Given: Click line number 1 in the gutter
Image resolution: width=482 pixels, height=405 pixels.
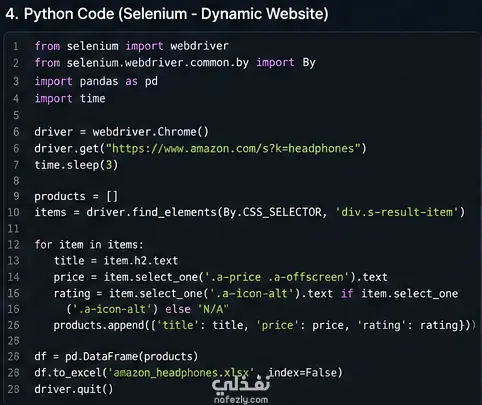Looking at the screenshot, I should click(x=16, y=46).
